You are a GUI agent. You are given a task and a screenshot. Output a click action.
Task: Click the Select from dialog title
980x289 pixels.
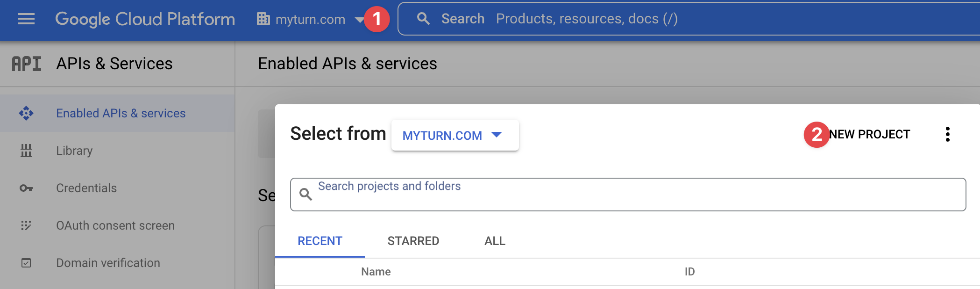(x=338, y=134)
